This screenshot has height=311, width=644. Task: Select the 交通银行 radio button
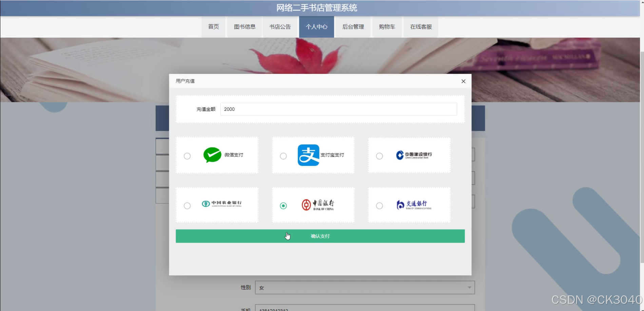point(379,206)
